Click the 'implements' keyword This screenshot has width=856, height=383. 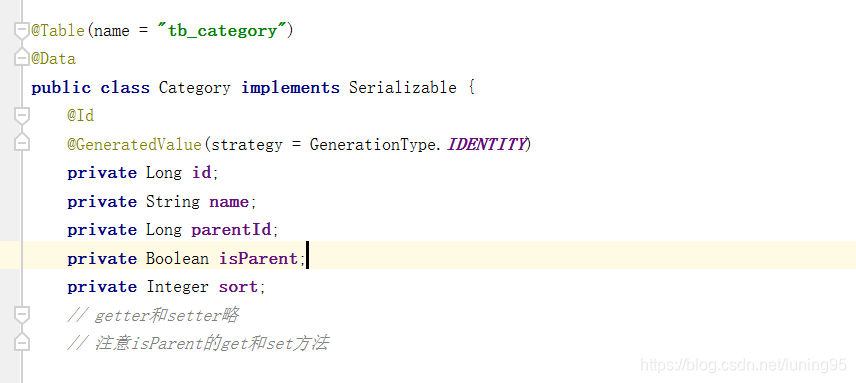(x=290, y=88)
